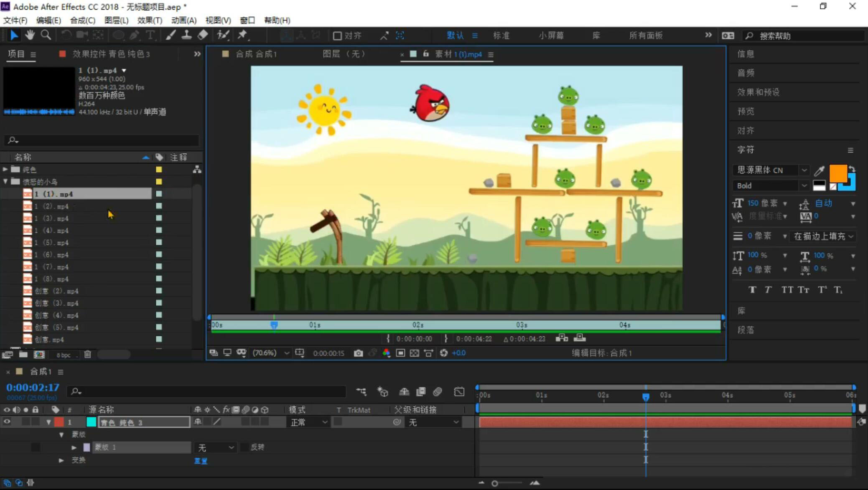
Task: Open the 预览 panel
Action: pos(746,112)
